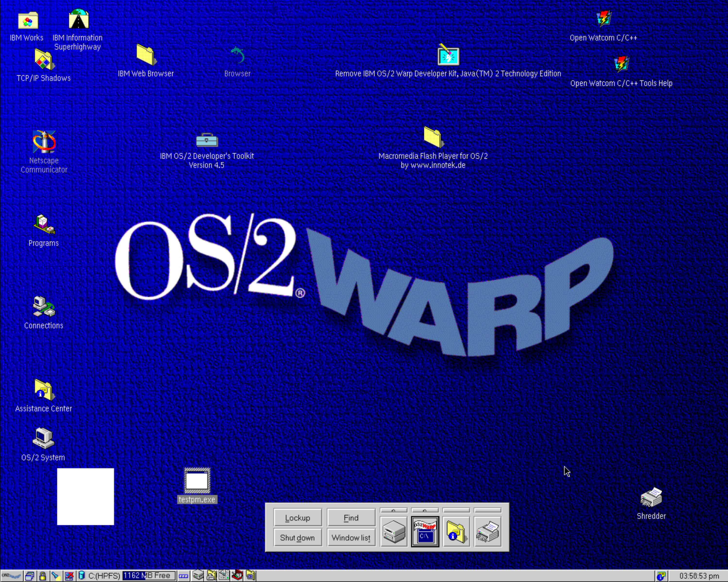728x582 pixels.
Task: Open the IBM Works folder icon
Action: coord(28,21)
